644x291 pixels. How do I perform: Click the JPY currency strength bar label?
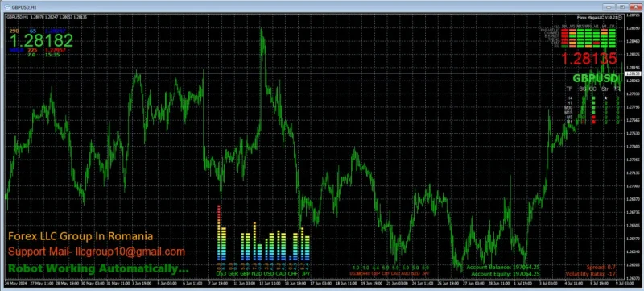point(306,273)
